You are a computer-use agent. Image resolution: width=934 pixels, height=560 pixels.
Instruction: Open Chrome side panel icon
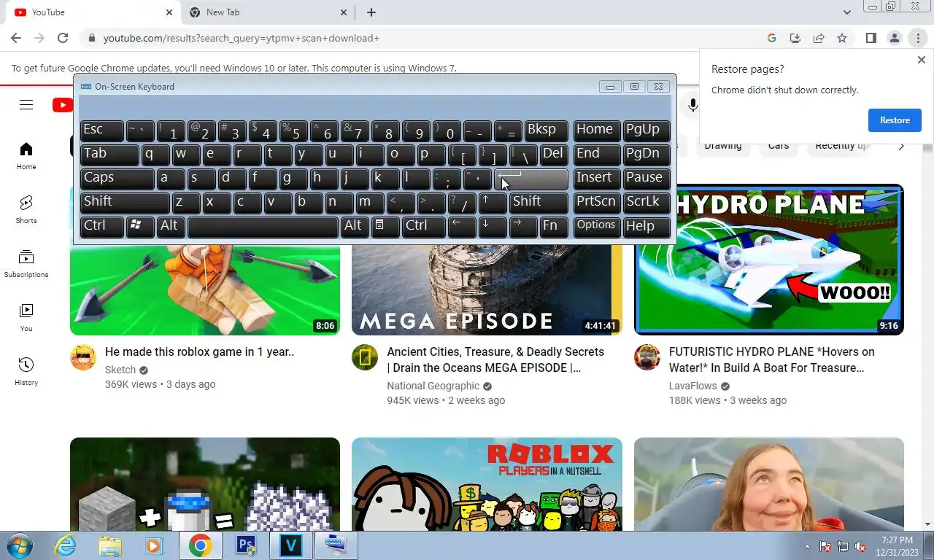point(871,38)
